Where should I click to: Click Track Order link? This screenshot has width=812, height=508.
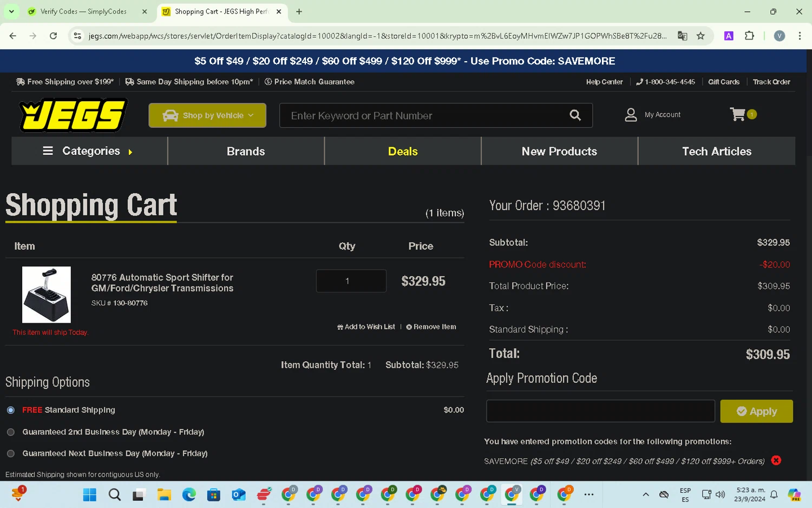771,82
